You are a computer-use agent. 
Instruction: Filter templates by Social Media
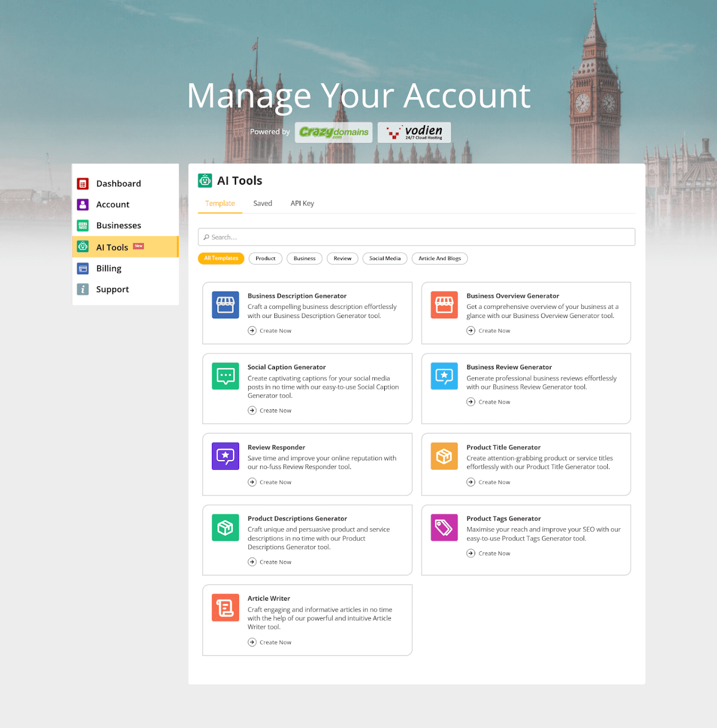385,259
